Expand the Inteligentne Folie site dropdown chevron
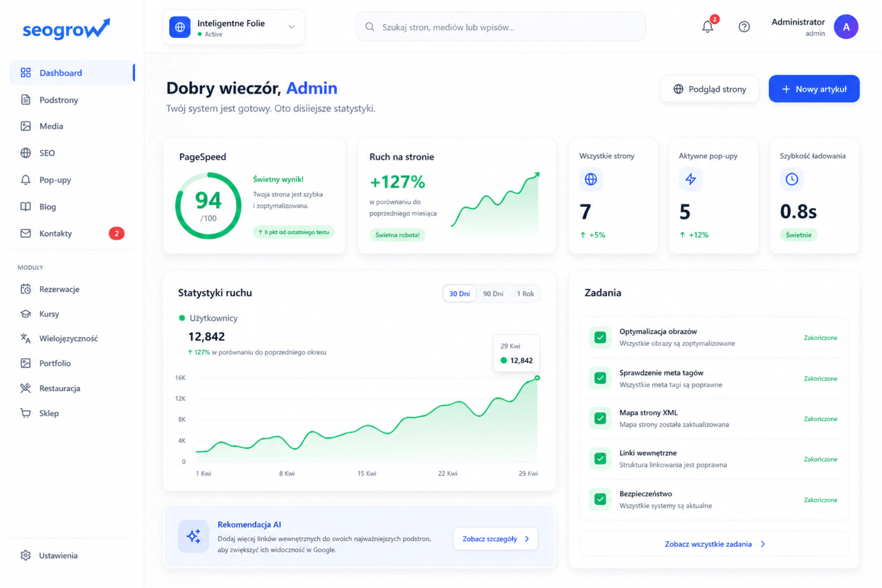This screenshot has height=588, width=882. [291, 27]
